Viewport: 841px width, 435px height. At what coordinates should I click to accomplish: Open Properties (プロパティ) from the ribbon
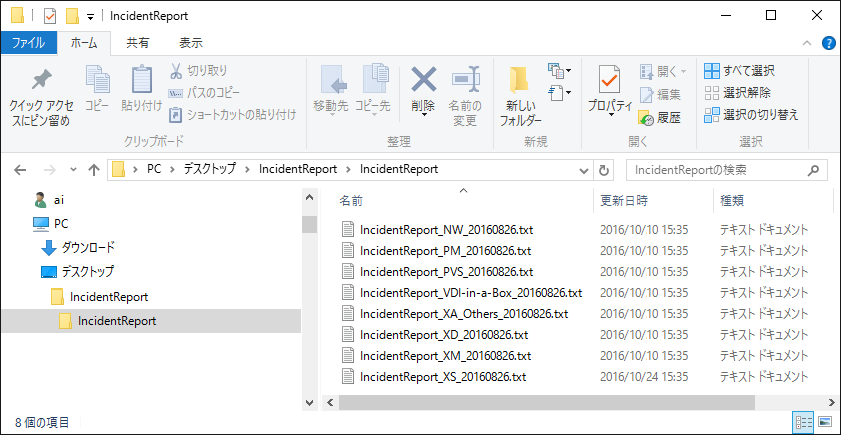tap(609, 81)
